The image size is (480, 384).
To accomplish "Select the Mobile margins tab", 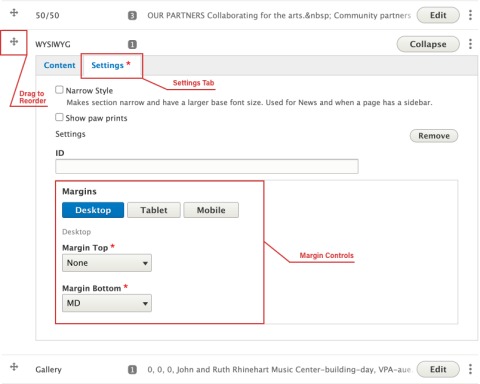I will click(x=211, y=210).
